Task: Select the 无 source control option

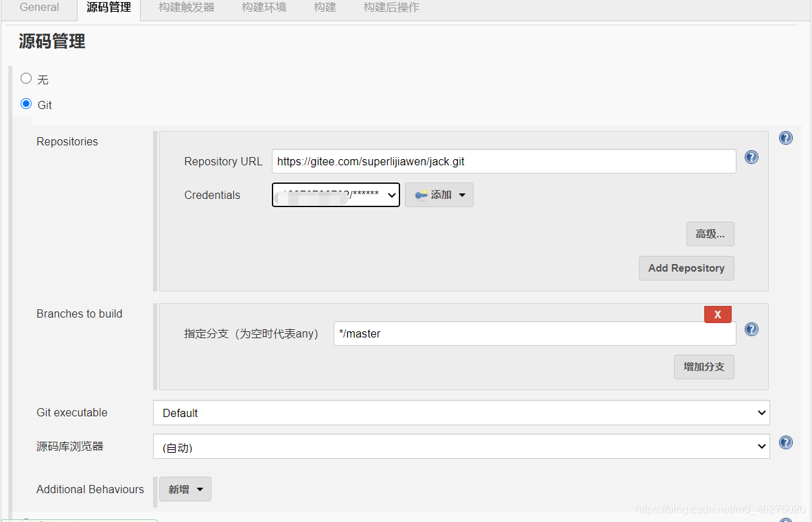Action: pyautogui.click(x=26, y=78)
